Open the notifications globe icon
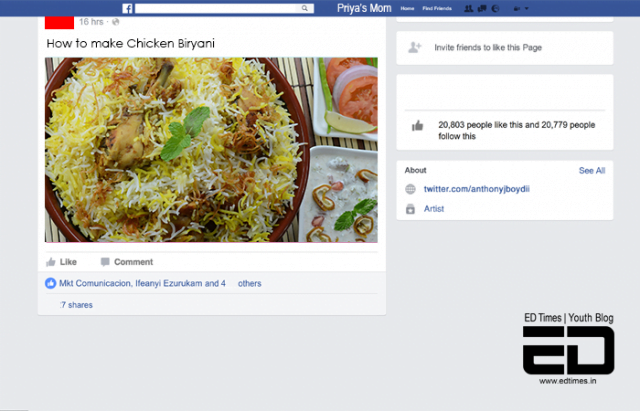This screenshot has width=640, height=411. (495, 8)
